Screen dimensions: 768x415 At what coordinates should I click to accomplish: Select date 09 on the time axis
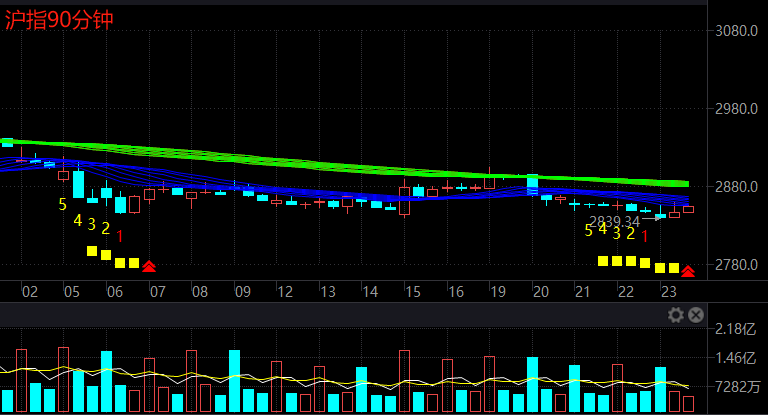click(242, 292)
